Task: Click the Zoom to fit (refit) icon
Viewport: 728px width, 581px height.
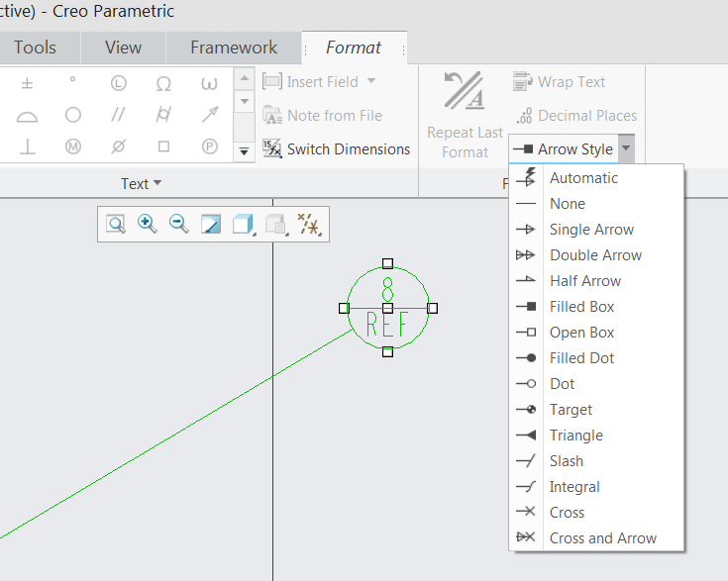Action: tap(116, 224)
